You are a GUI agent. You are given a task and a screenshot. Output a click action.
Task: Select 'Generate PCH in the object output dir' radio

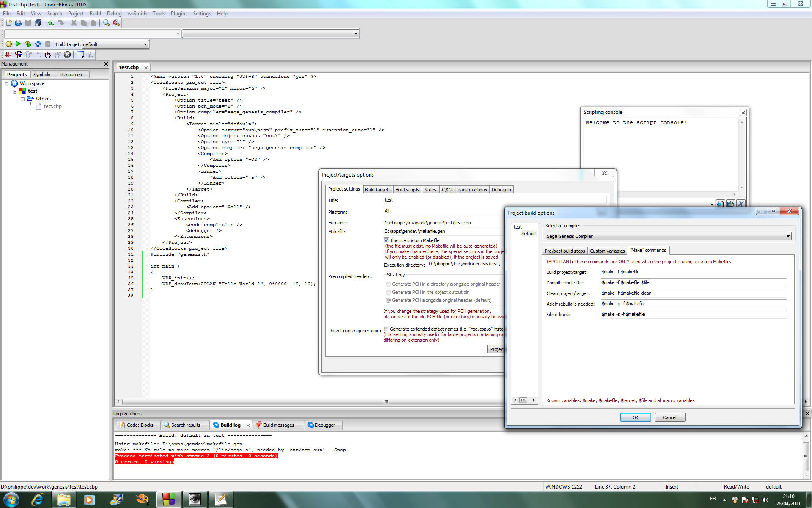(388, 292)
